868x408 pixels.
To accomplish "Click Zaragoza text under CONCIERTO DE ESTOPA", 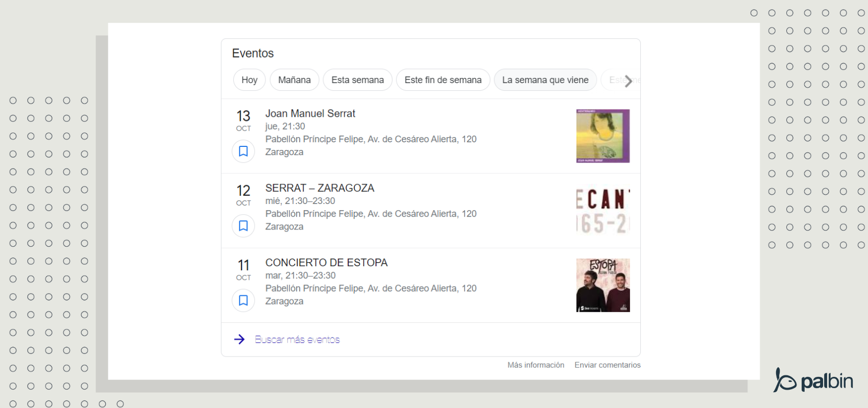I will point(284,301).
